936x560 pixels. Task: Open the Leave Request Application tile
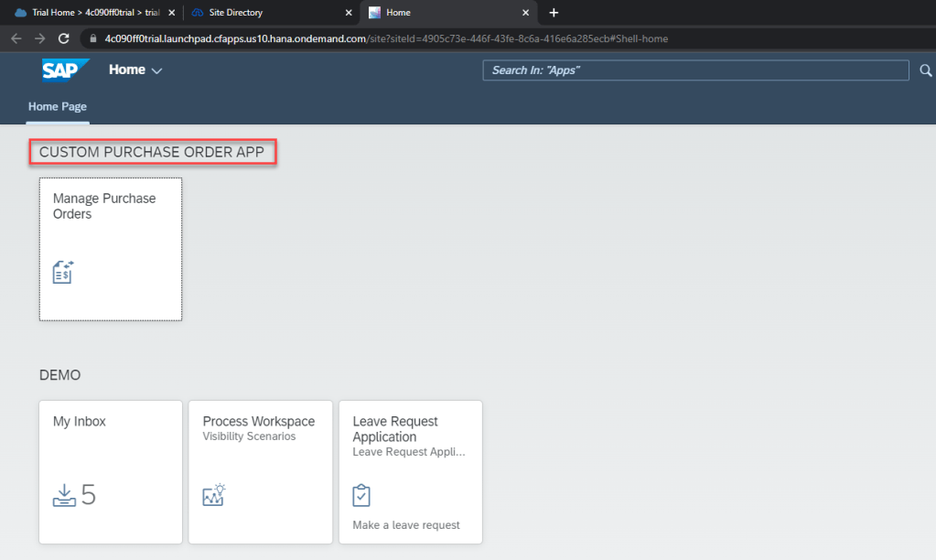pos(410,471)
